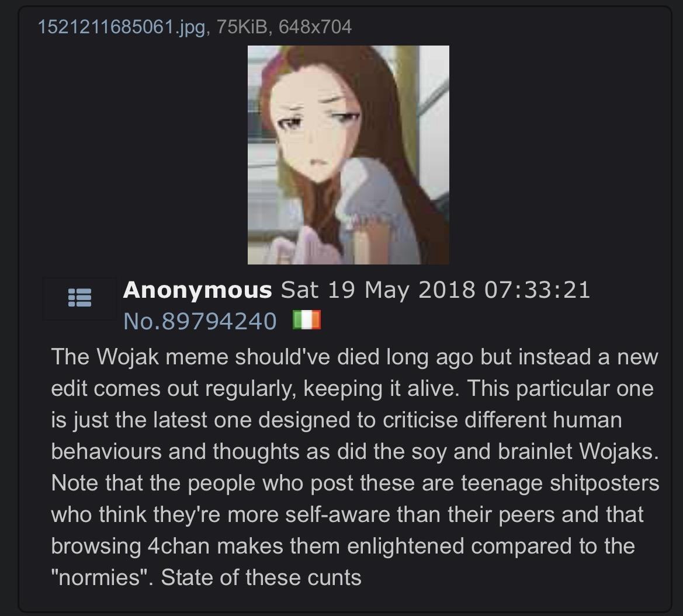Click the Sat 19 May 2018 date
The height and width of the screenshot is (616, 683).
tap(377, 290)
